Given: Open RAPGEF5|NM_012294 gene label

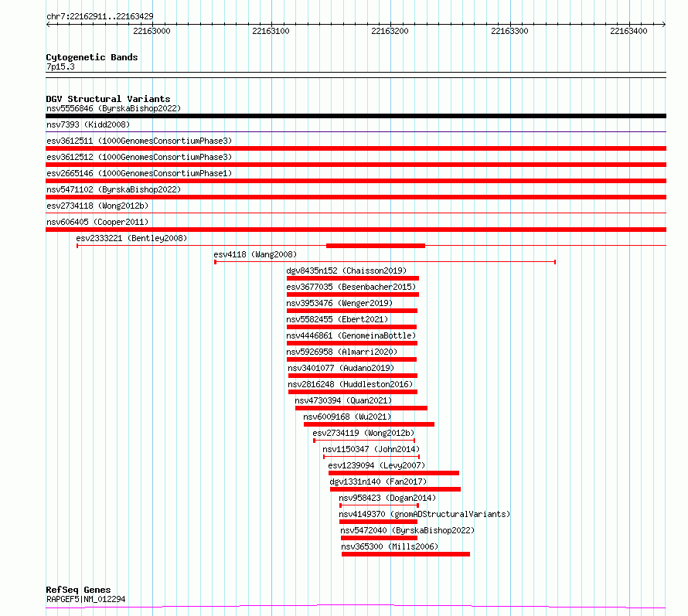Looking at the screenshot, I should click(86, 599).
